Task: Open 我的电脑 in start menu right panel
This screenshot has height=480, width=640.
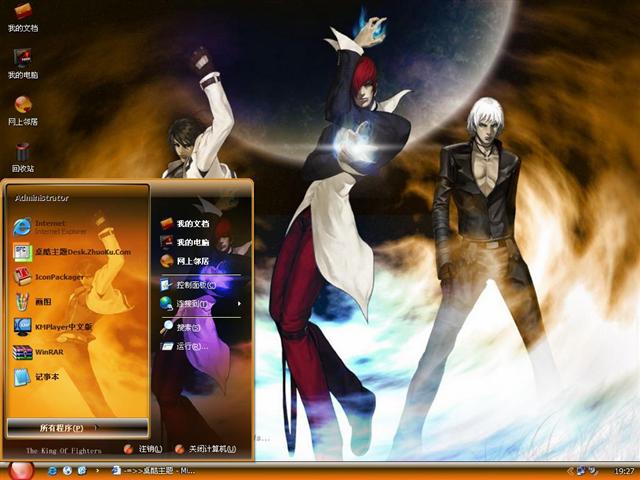Action: tap(184, 242)
